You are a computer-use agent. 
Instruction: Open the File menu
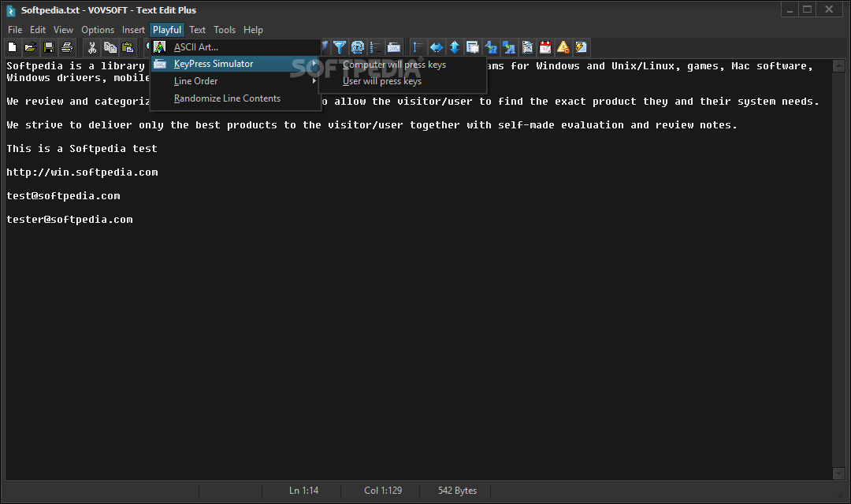tap(15, 30)
